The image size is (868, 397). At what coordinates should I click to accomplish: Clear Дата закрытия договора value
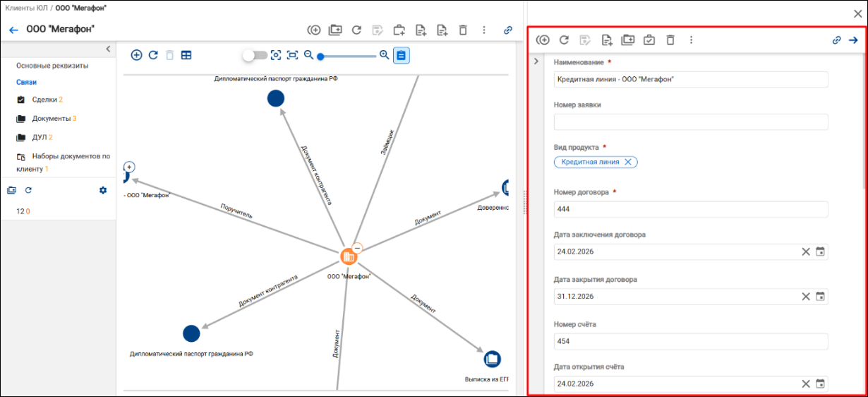806,297
